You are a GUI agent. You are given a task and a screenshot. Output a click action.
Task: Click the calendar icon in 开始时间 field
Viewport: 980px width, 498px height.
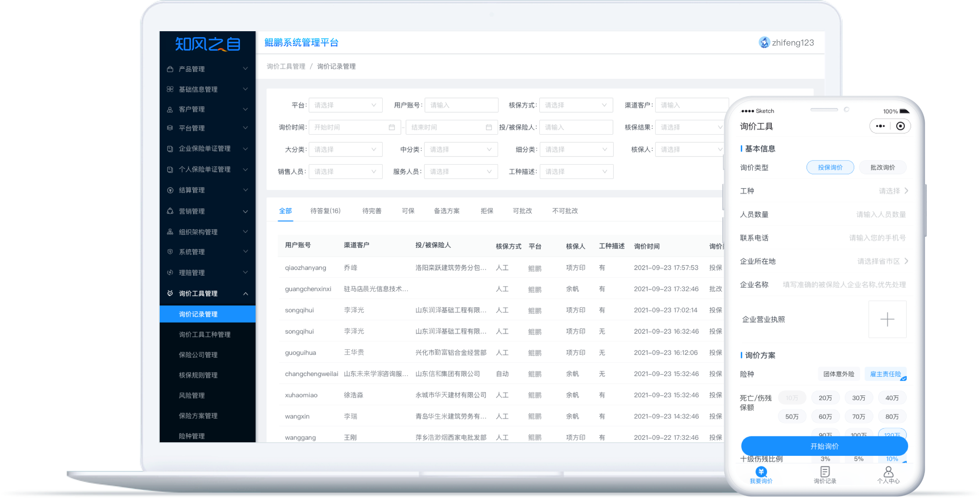point(392,127)
